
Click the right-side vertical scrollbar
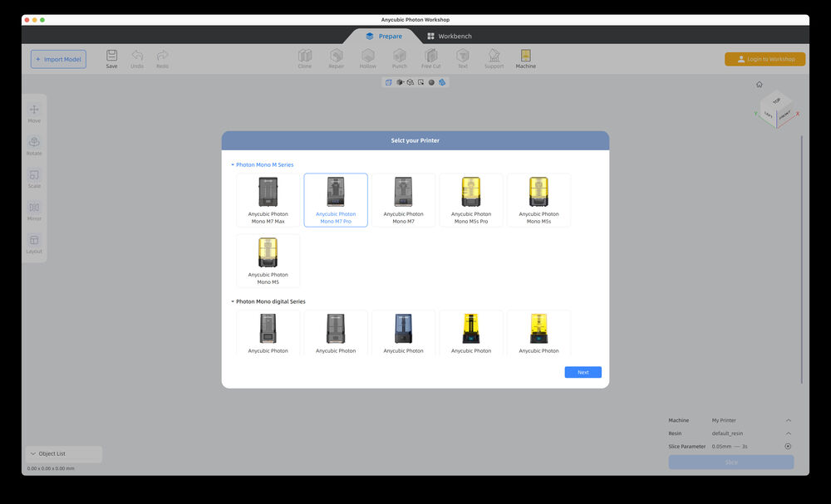click(802, 259)
